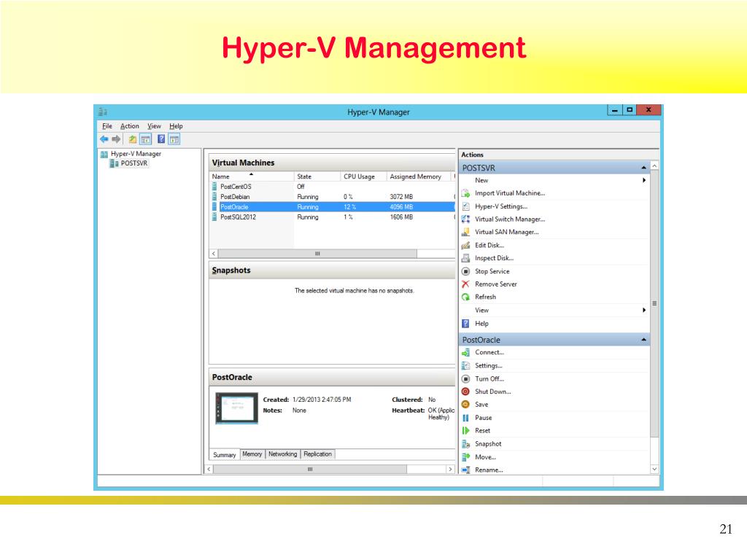
Task: Select Hyper-V Manager root in the tree
Action: click(136, 154)
